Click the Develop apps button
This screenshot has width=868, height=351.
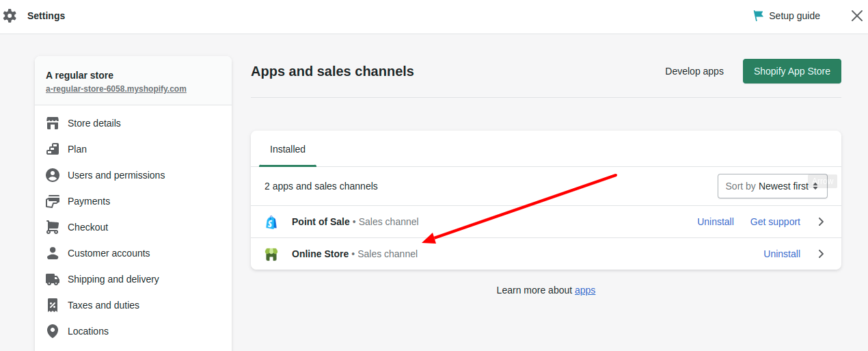click(694, 71)
